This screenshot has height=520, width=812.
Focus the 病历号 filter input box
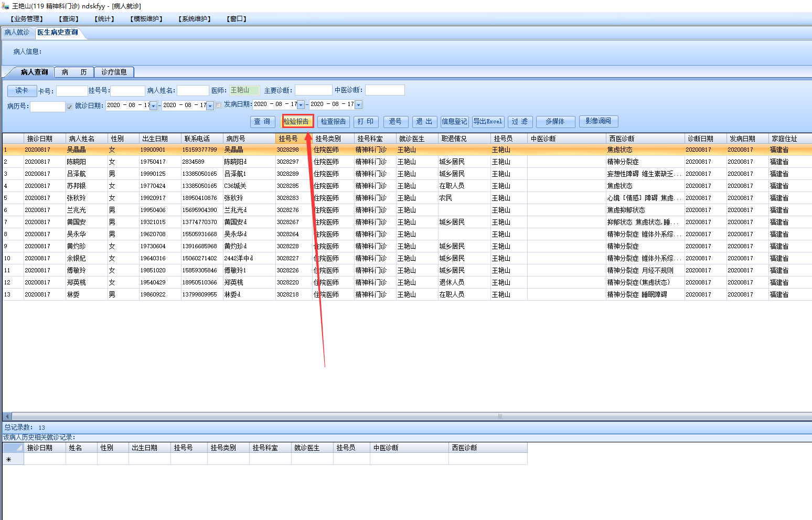pos(48,107)
